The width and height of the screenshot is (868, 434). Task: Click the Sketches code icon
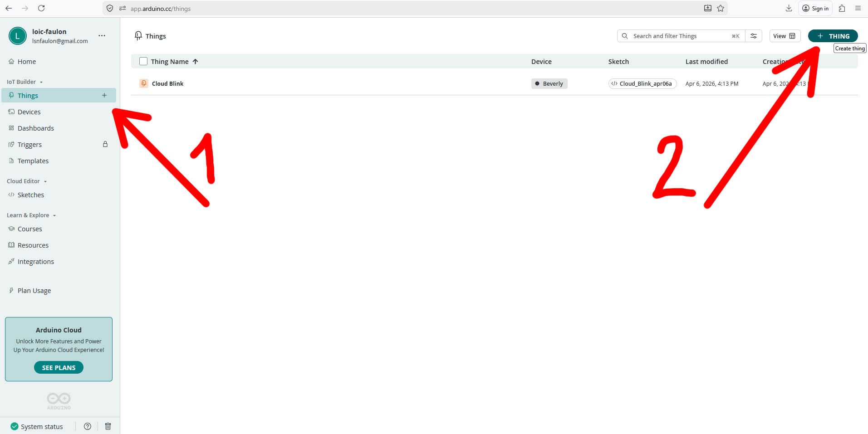pyautogui.click(x=11, y=195)
